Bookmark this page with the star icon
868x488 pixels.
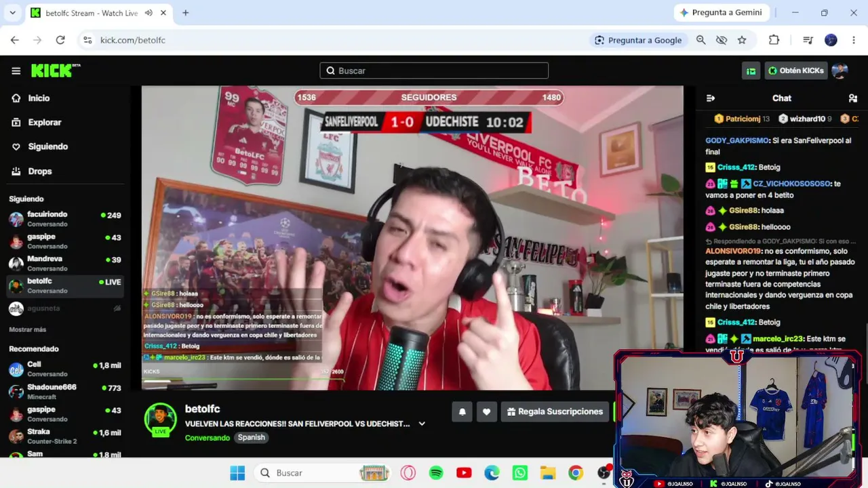point(742,40)
